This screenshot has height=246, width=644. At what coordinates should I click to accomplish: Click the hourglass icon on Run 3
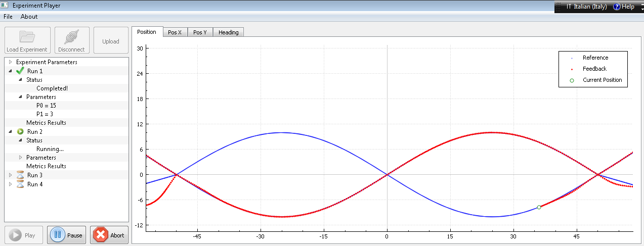coord(20,175)
